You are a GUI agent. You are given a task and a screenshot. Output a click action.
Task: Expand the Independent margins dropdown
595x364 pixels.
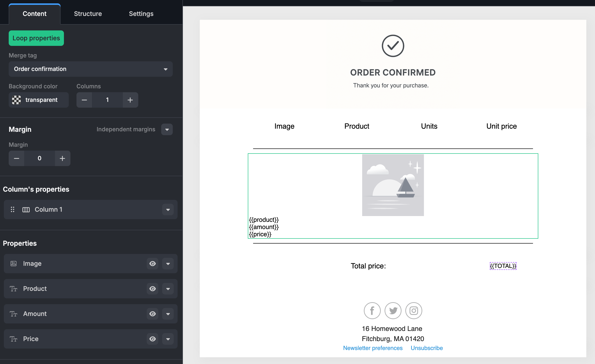[167, 129]
